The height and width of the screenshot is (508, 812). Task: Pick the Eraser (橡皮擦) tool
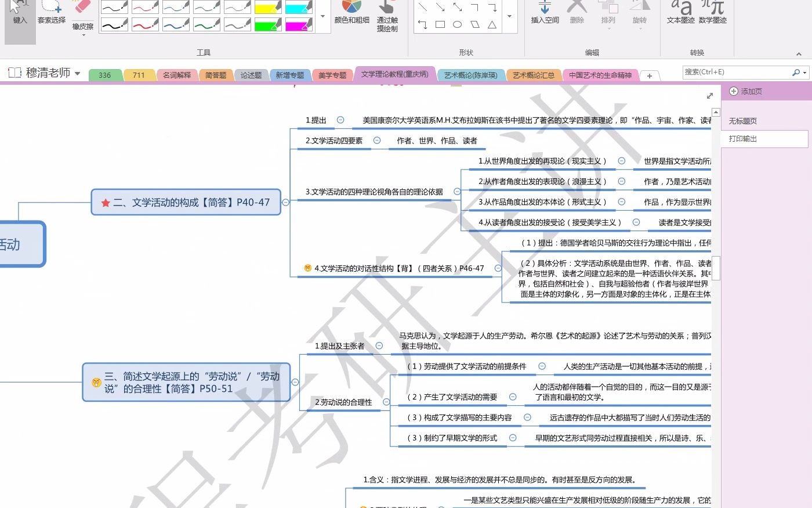pos(83,15)
